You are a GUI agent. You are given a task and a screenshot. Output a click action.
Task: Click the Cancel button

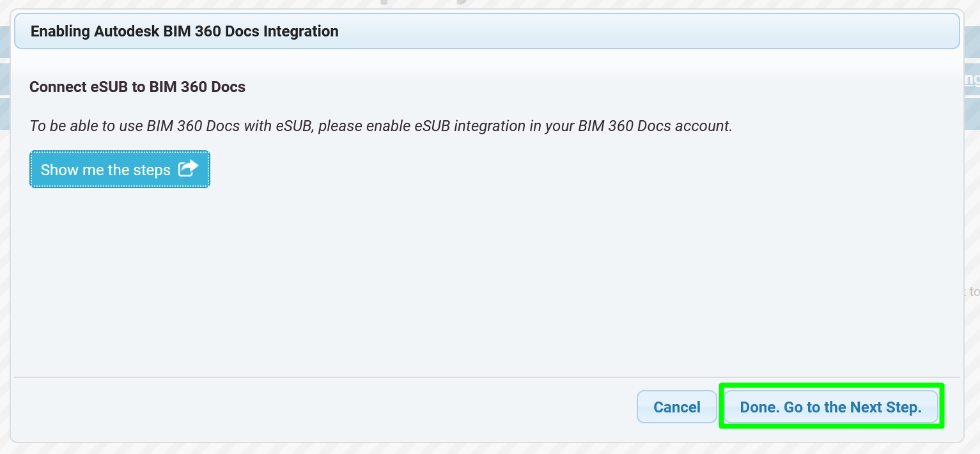(x=677, y=407)
